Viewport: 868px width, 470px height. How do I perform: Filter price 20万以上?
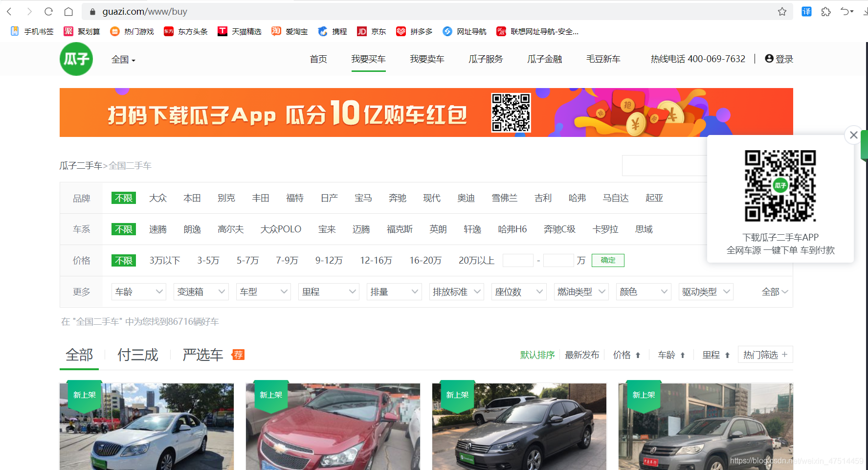(477, 261)
